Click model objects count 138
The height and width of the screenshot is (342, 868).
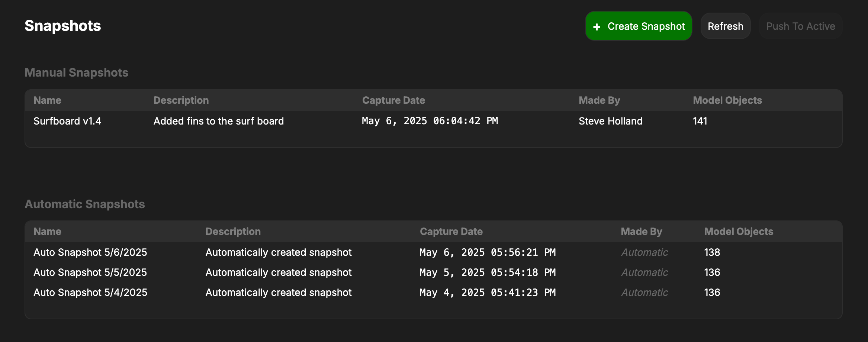(712, 252)
